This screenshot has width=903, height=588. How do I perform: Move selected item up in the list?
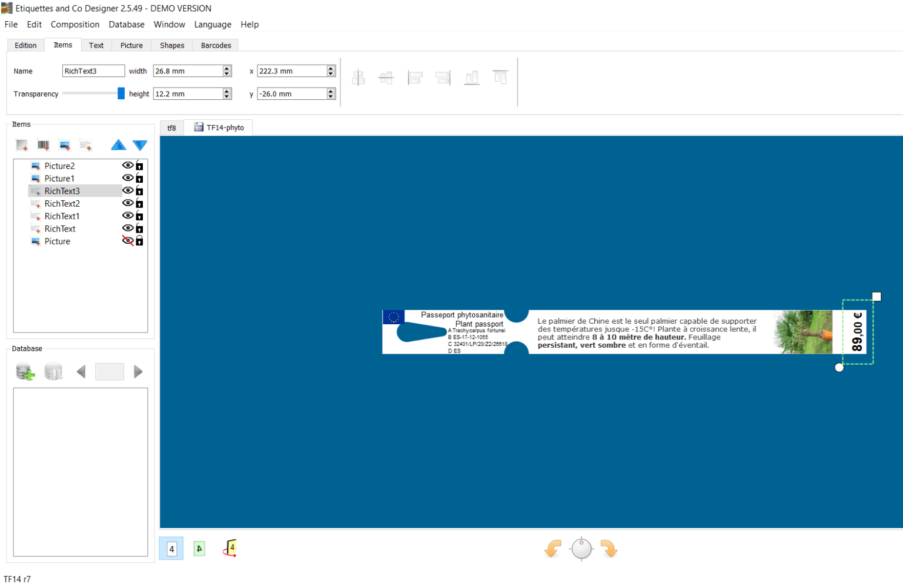118,145
